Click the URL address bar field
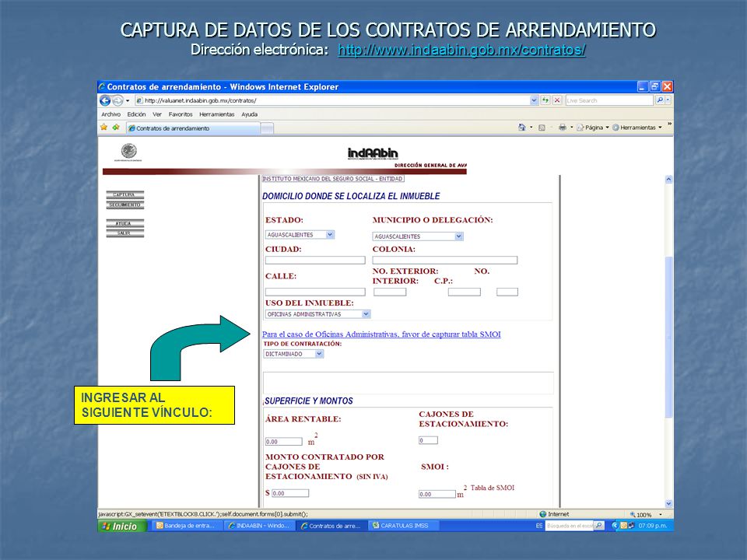The image size is (747, 560). click(332, 100)
